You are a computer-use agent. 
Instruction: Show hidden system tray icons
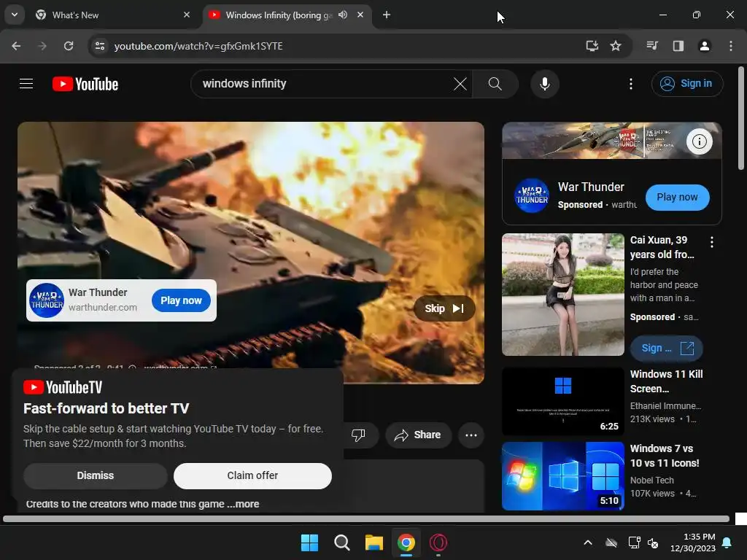tap(588, 542)
